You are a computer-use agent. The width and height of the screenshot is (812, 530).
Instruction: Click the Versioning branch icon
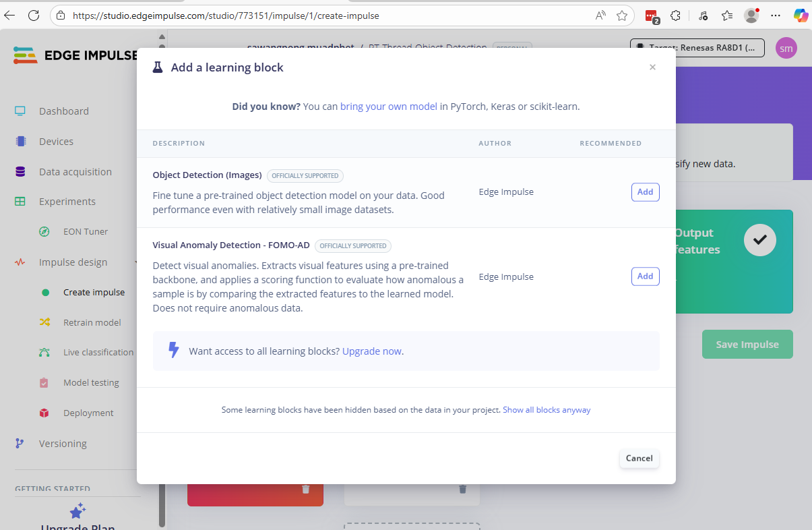pyautogui.click(x=20, y=444)
